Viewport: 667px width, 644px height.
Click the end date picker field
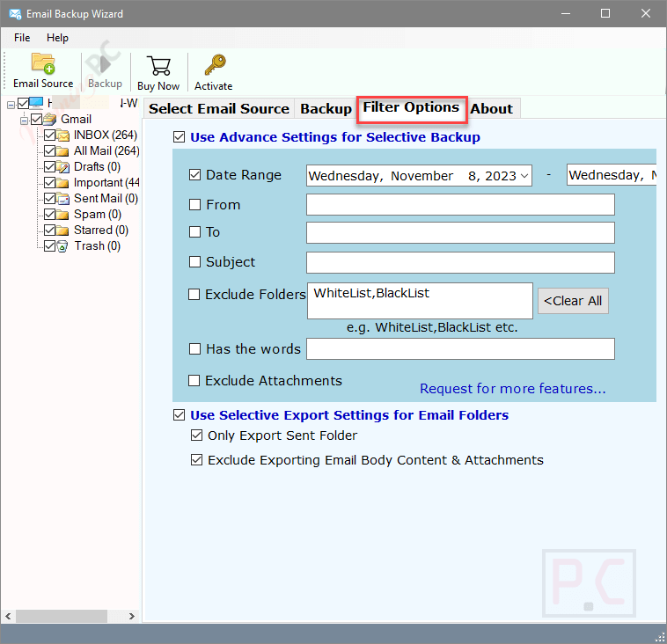[612, 175]
